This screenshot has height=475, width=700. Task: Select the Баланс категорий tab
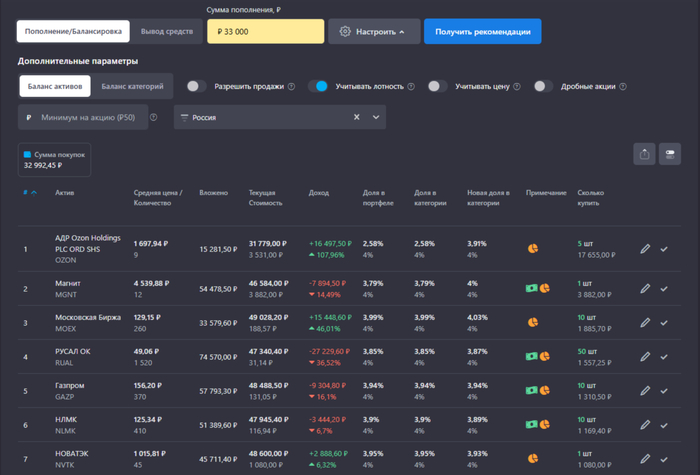[x=132, y=87]
